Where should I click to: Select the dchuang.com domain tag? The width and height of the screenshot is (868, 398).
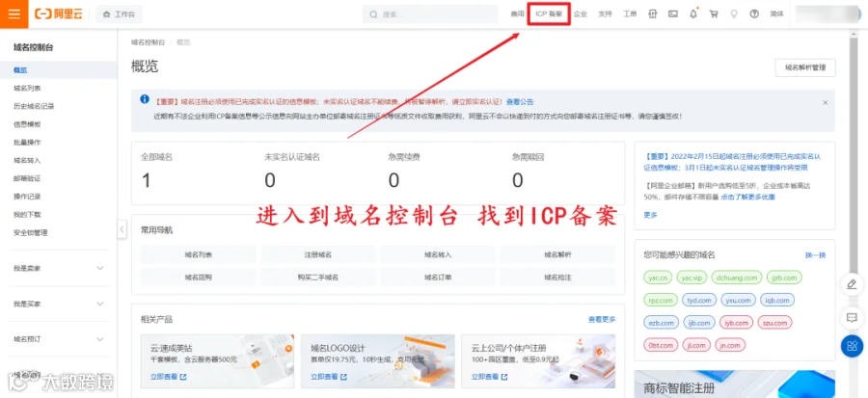[x=736, y=277]
